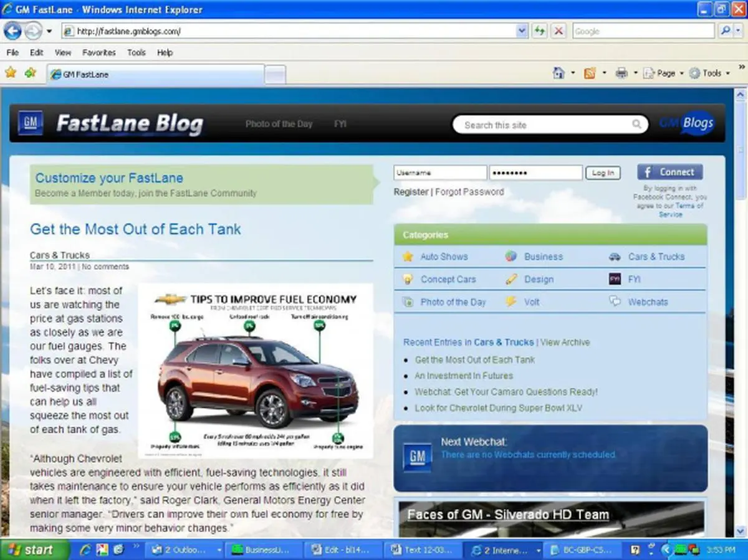Click the Design category pencil icon

pyautogui.click(x=511, y=280)
